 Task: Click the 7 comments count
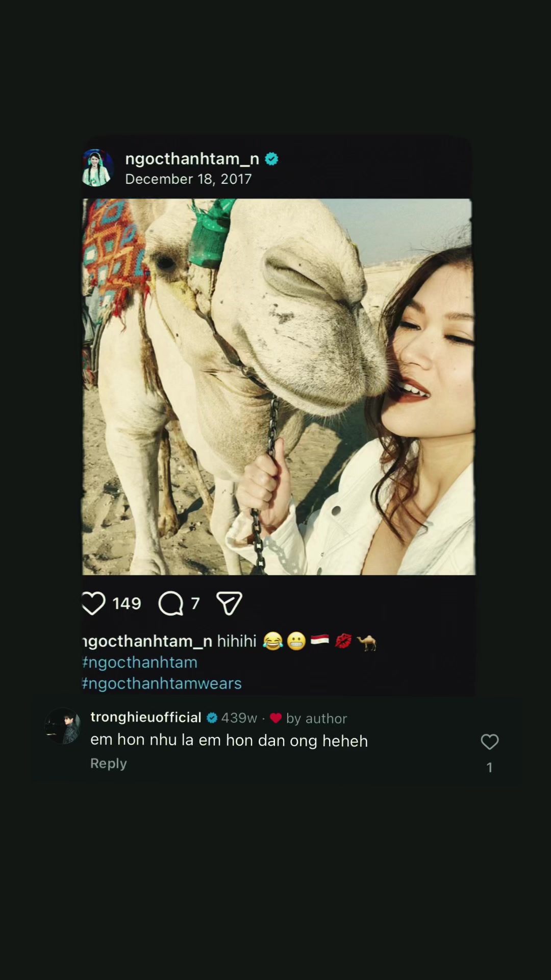(x=195, y=604)
